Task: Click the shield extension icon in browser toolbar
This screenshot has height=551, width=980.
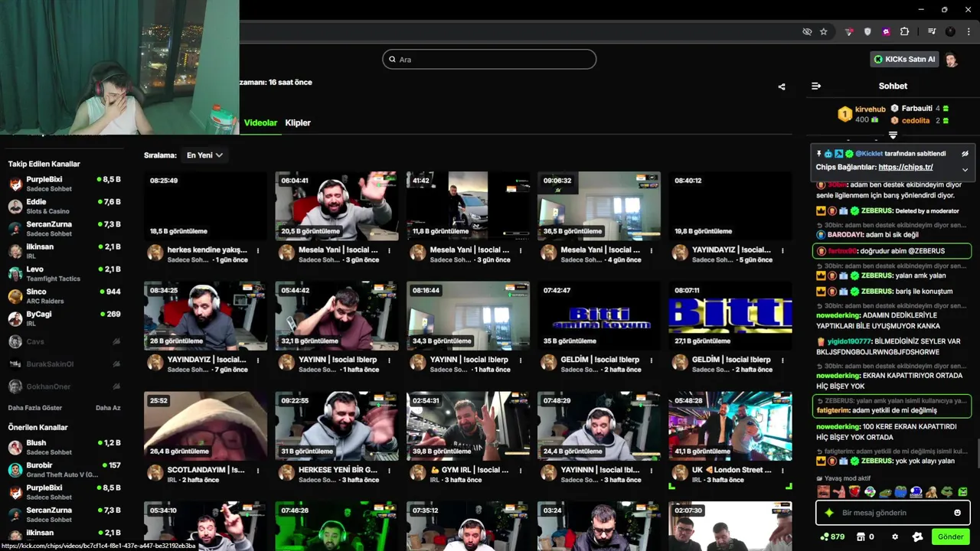Action: pos(867,31)
